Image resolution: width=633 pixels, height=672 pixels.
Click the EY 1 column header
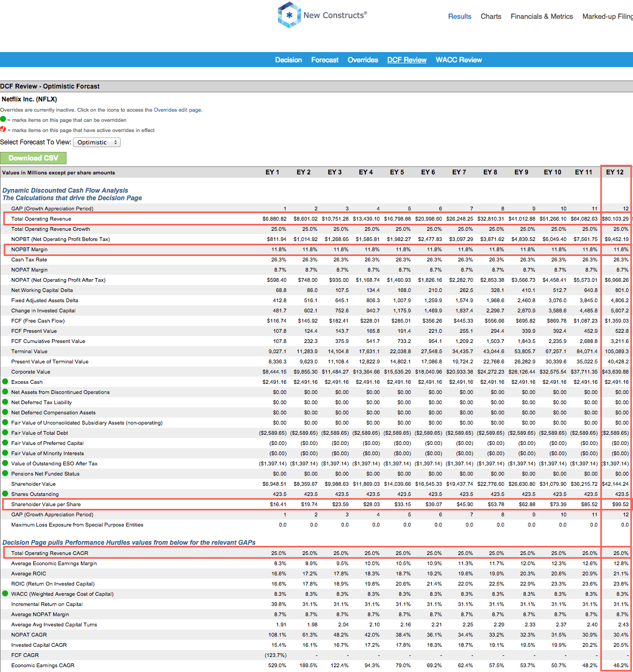tap(273, 172)
